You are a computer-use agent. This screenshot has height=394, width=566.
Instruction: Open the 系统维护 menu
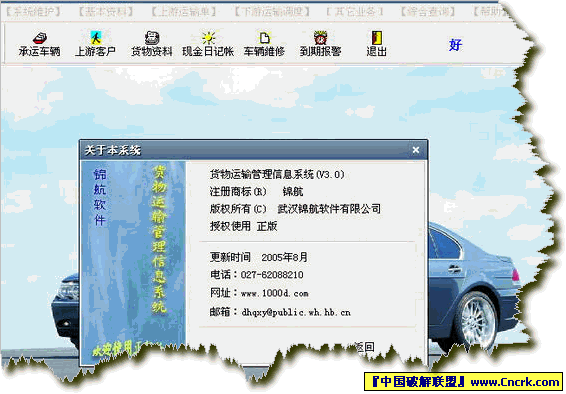pyautogui.click(x=33, y=12)
